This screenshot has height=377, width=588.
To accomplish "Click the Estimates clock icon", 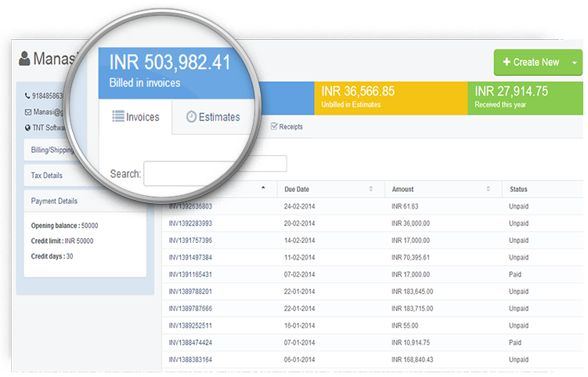I will point(191,117).
